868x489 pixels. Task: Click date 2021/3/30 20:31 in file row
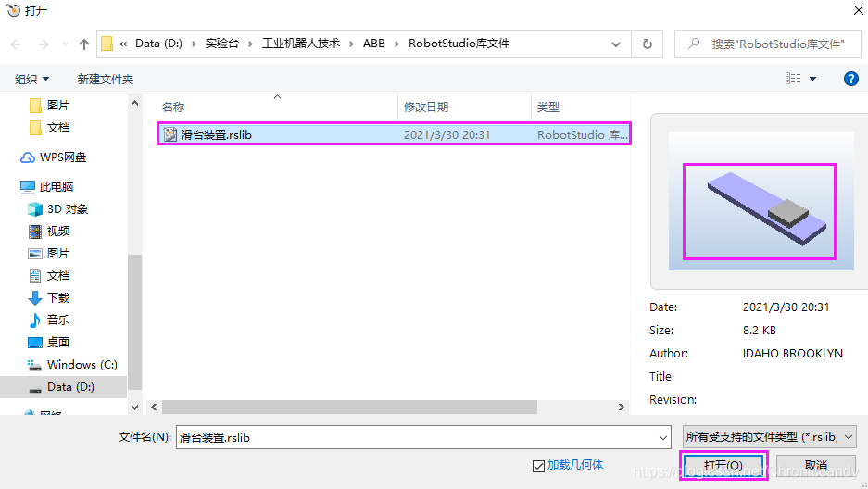(447, 134)
